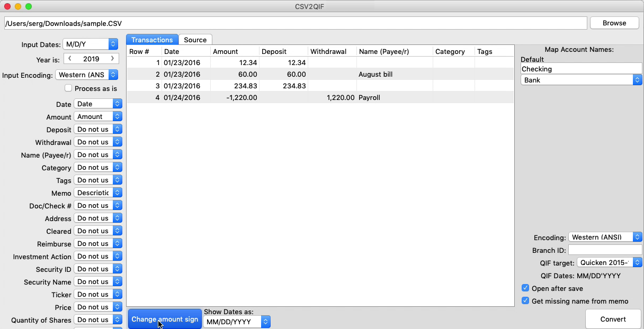The image size is (644, 329).
Task: Click the file path input field
Action: point(296,23)
